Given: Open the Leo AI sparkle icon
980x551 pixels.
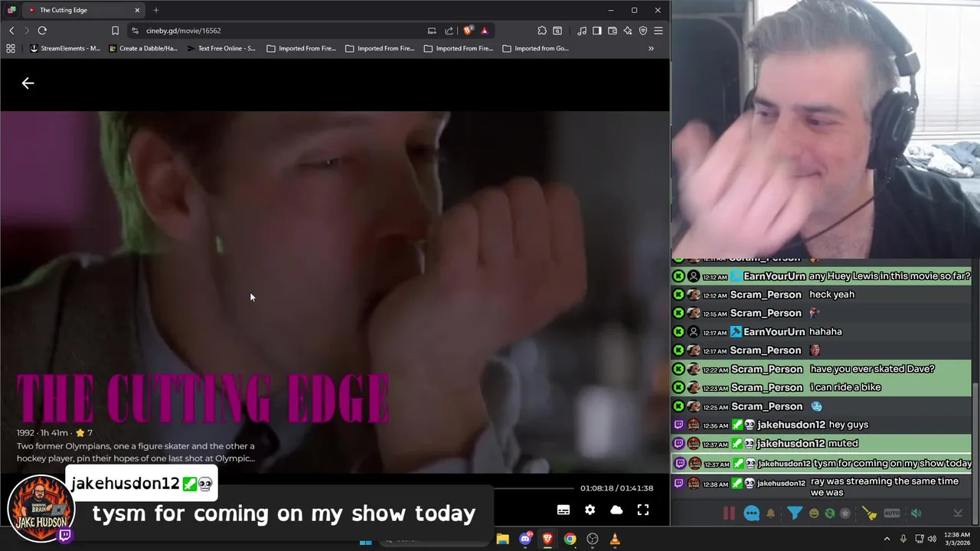Looking at the screenshot, I should [628, 31].
